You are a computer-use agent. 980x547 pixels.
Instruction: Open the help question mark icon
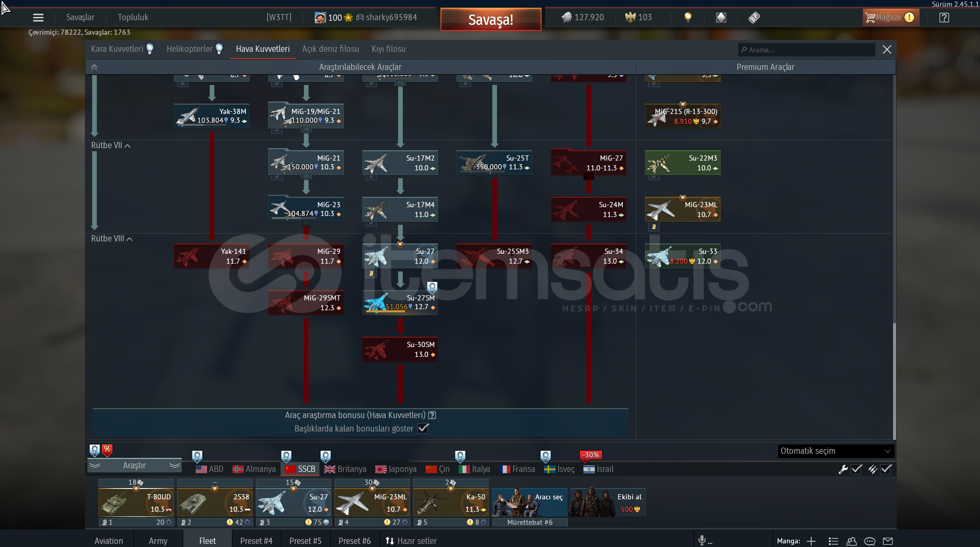pyautogui.click(x=944, y=18)
